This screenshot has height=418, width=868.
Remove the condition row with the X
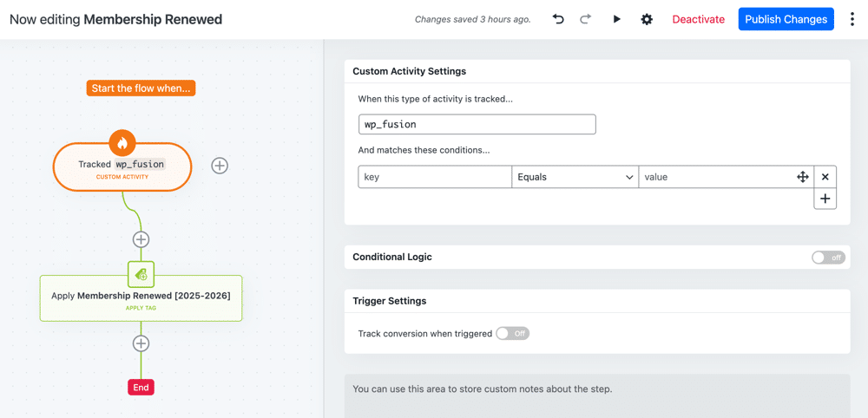coord(825,177)
